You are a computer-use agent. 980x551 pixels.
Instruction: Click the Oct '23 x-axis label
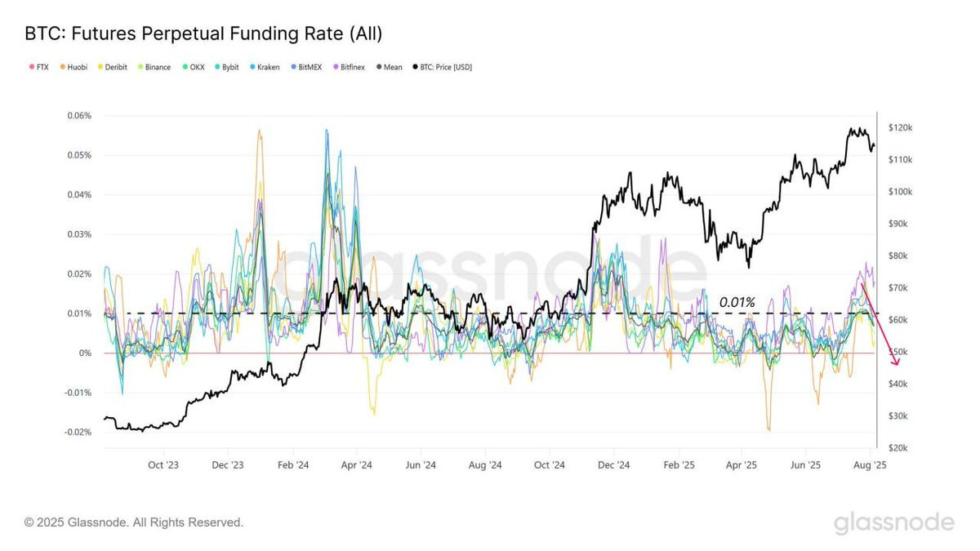click(x=163, y=464)
